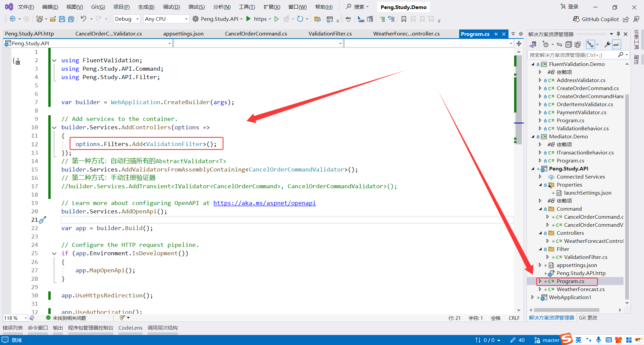This screenshot has width=644, height=345.
Task: Open the 文件(F) menu
Action: click(26, 7)
